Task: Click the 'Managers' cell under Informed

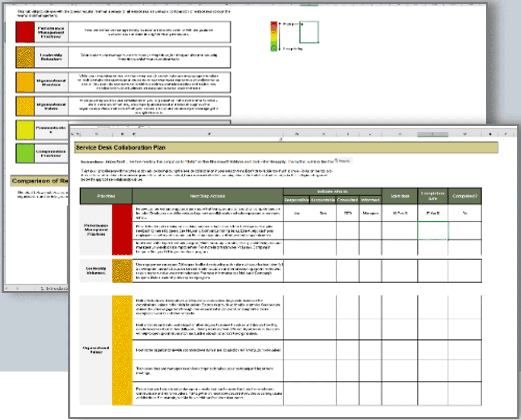Action: [x=370, y=213]
